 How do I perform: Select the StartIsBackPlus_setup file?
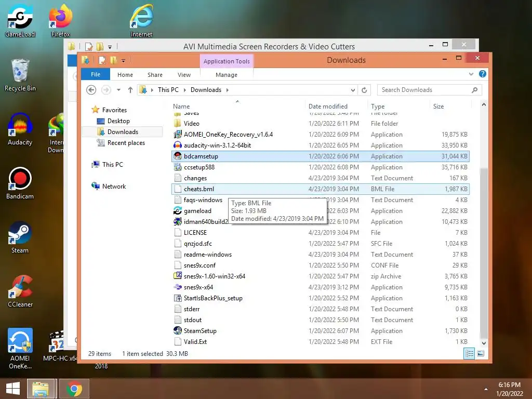pos(320,298)
